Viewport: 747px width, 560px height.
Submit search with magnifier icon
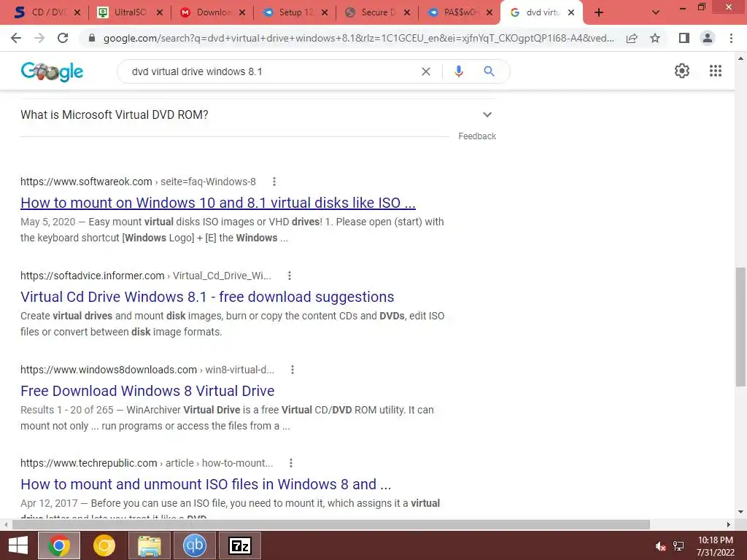pos(489,71)
